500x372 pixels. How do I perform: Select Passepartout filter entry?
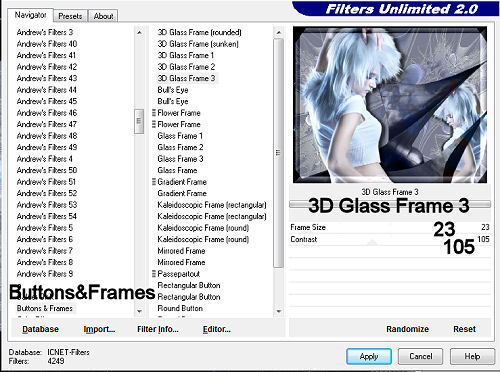pos(176,274)
